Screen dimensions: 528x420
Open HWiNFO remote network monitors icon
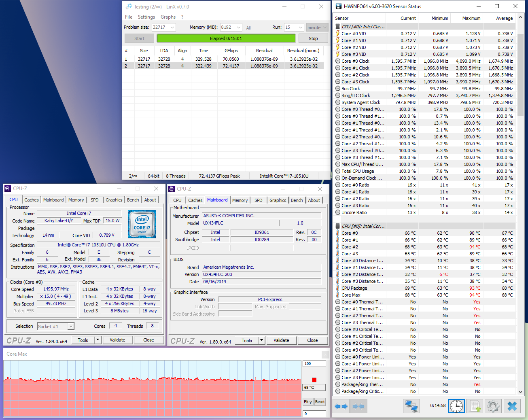pos(411,406)
